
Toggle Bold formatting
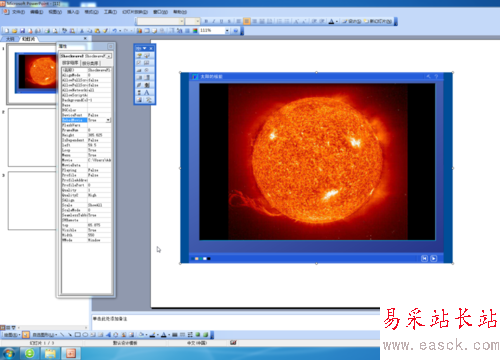pyautogui.click(x=206, y=21)
